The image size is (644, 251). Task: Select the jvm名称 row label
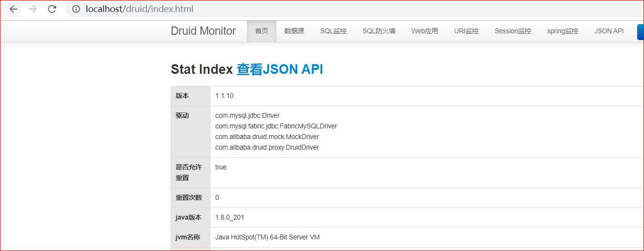(188, 237)
